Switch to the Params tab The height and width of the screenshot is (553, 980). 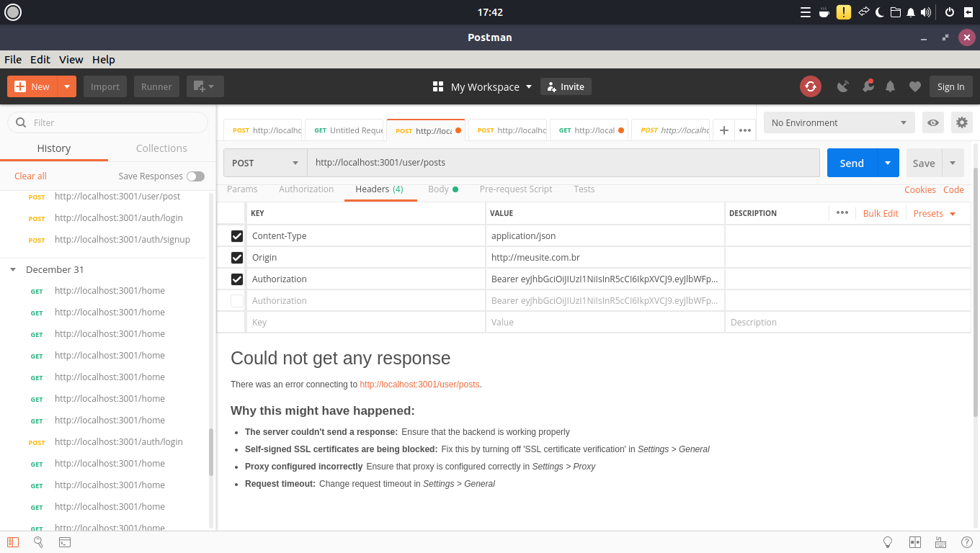click(242, 189)
